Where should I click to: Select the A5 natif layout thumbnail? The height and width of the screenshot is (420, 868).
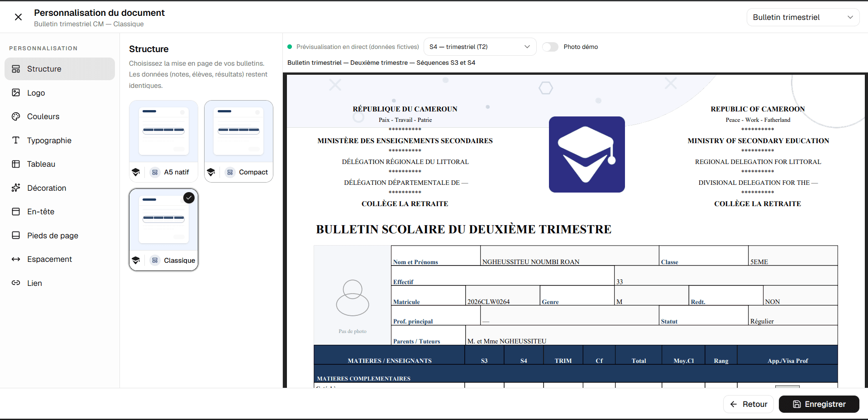[163, 141]
